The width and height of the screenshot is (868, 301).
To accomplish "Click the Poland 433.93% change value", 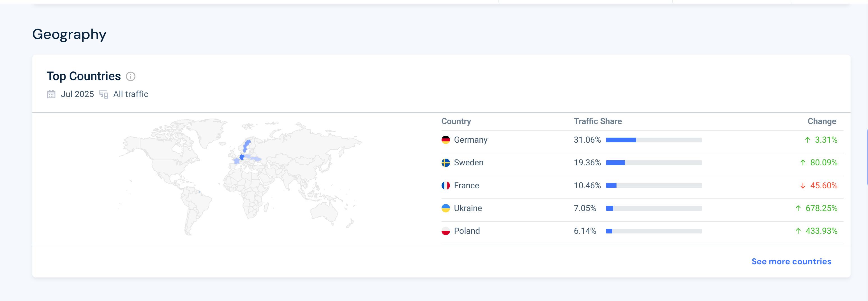I will (821, 231).
